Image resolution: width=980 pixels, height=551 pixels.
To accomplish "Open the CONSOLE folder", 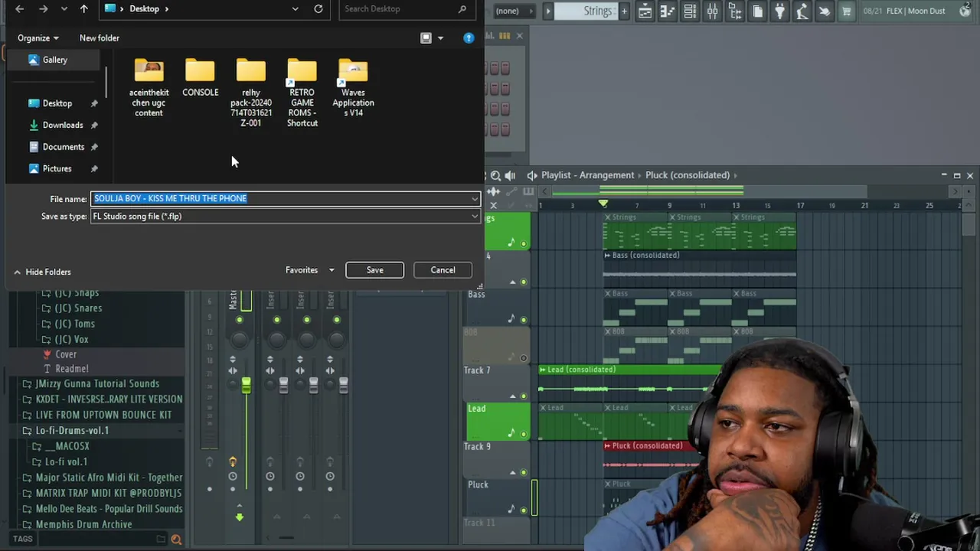I will [200, 78].
